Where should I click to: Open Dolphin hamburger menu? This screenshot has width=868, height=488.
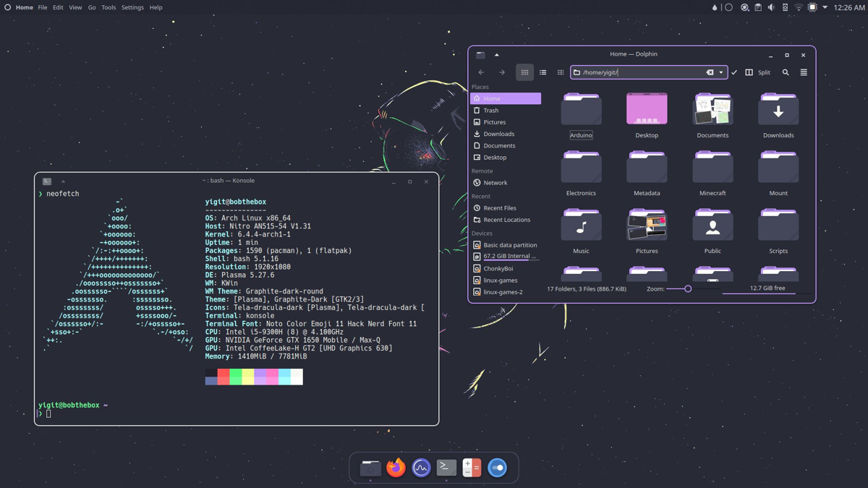click(x=804, y=72)
